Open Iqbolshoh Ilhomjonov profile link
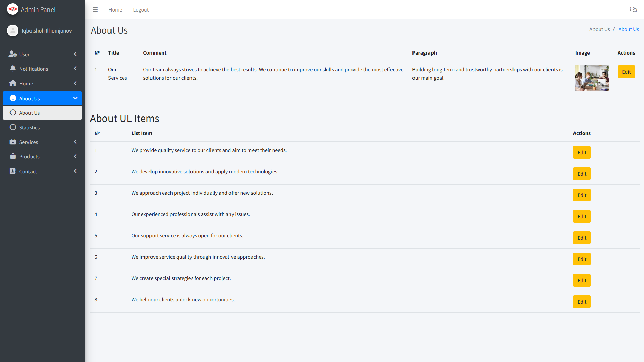 47,31
